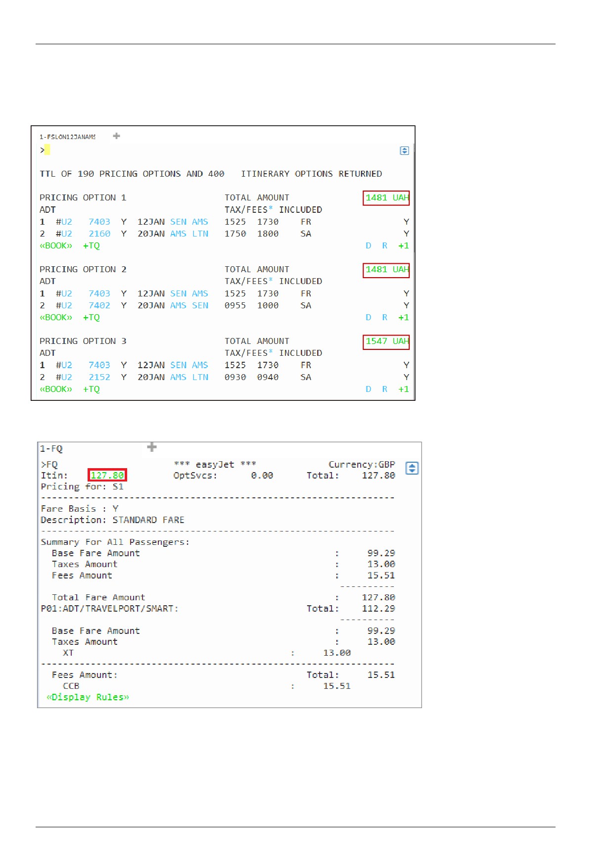Click BOOK link for Pricing Option 3
Viewport: 613px width, 868px height.
pos(56,389)
